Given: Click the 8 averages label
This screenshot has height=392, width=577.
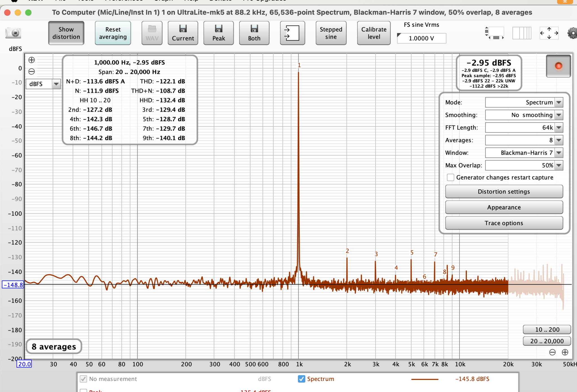Looking at the screenshot, I should [54, 346].
